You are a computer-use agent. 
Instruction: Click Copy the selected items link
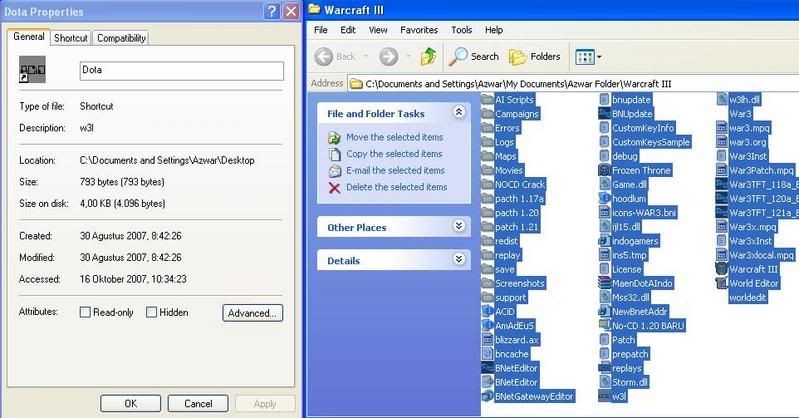tap(394, 154)
